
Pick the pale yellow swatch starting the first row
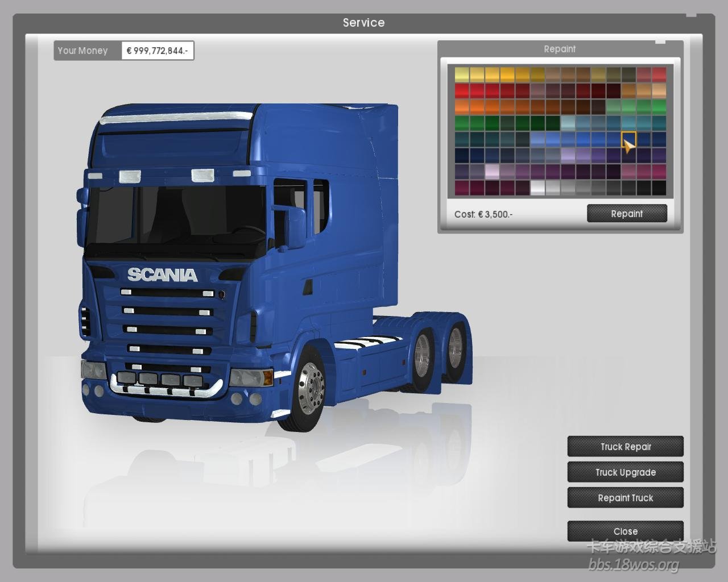coord(462,74)
